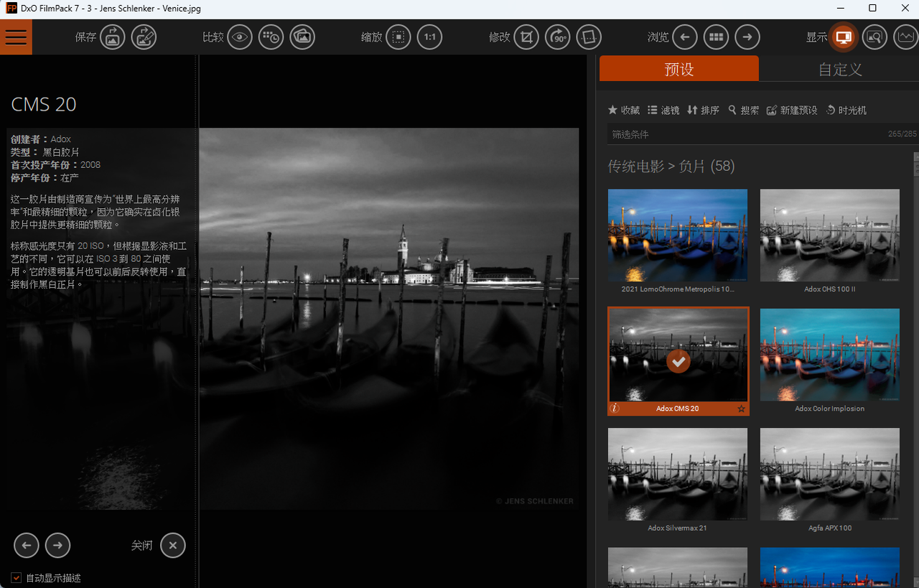This screenshot has height=588, width=919.
Task: Select the Agfa APX 100 preset thumbnail
Action: coord(830,474)
